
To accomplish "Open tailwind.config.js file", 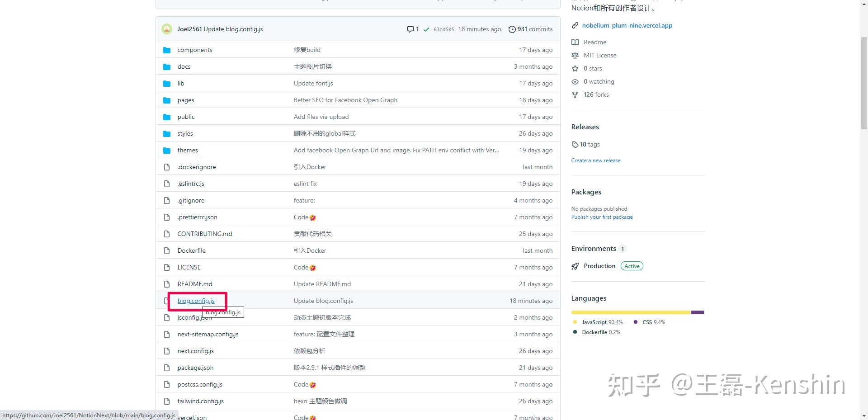I will 200,401.
